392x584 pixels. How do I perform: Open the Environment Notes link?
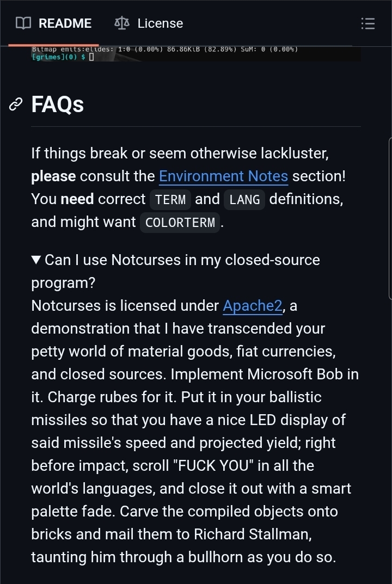[x=223, y=176]
